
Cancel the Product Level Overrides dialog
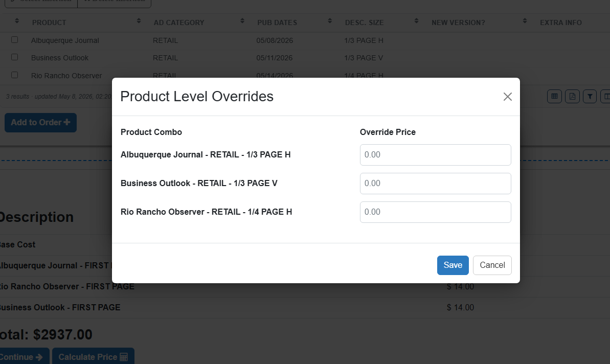492,265
